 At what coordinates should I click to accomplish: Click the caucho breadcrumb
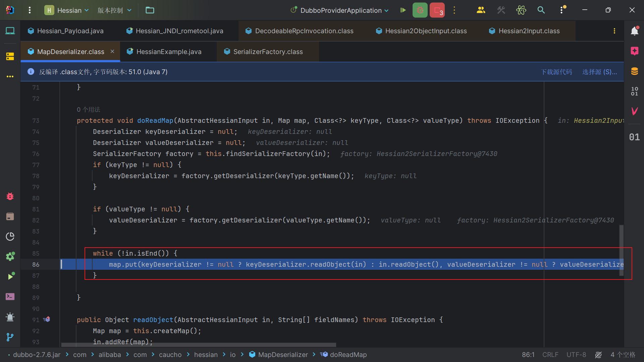pos(170,355)
